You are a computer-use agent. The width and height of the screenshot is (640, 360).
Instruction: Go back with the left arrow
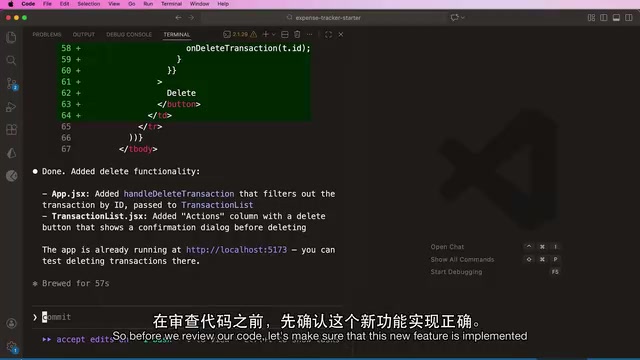coord(178,18)
